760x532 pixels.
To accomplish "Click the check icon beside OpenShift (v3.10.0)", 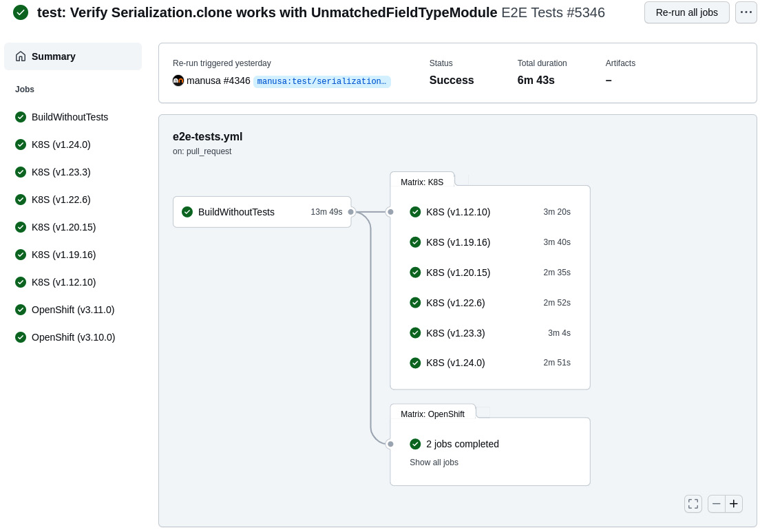I will pos(21,337).
